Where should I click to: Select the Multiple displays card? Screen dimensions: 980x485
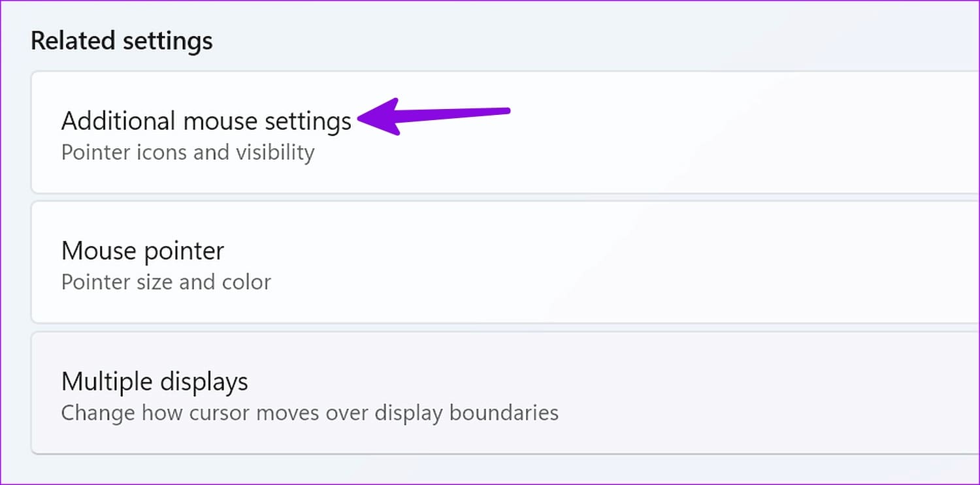click(490, 392)
